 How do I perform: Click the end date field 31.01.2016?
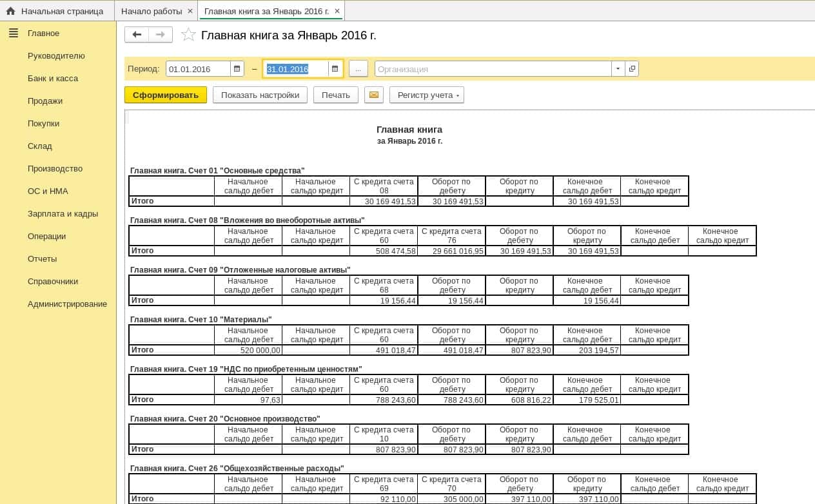[x=296, y=69]
